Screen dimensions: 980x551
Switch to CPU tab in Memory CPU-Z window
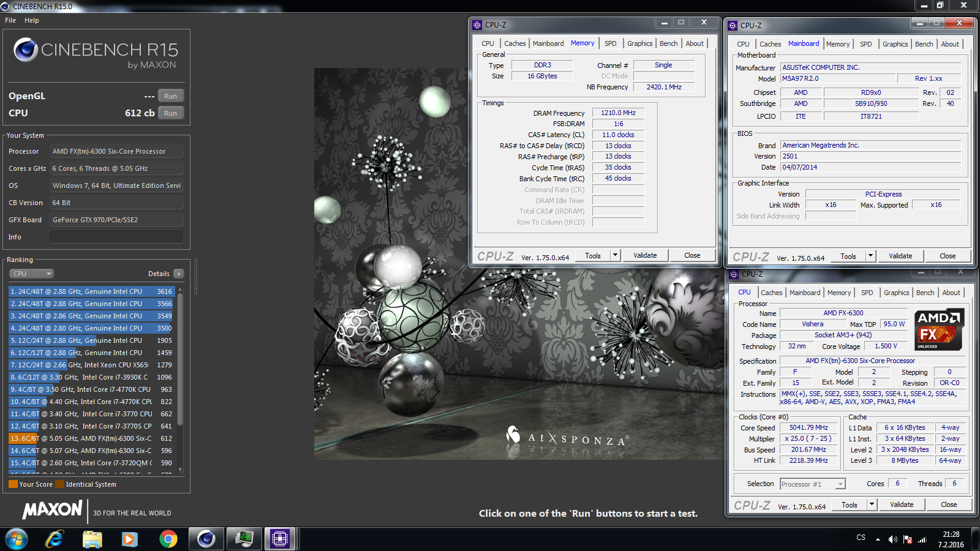pos(488,43)
